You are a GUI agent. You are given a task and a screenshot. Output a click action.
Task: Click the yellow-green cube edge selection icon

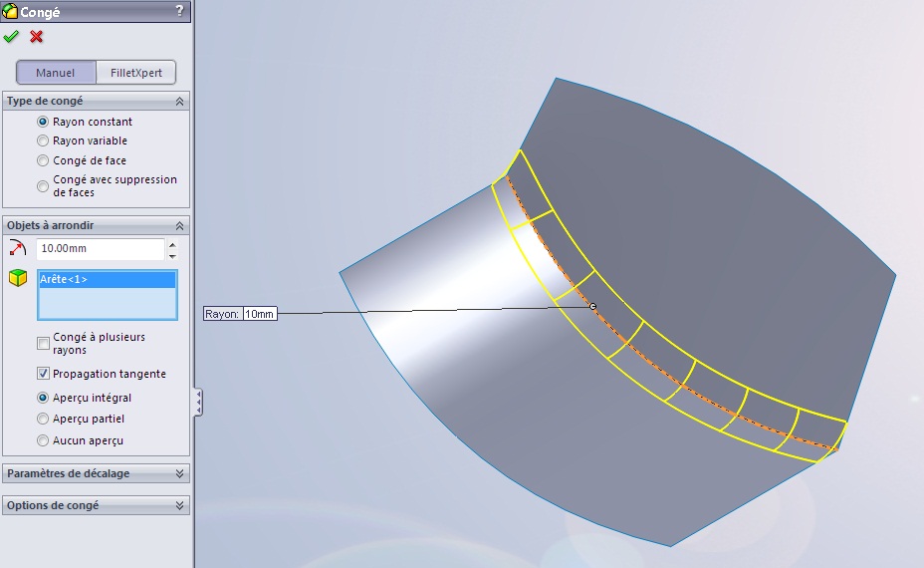[17, 278]
